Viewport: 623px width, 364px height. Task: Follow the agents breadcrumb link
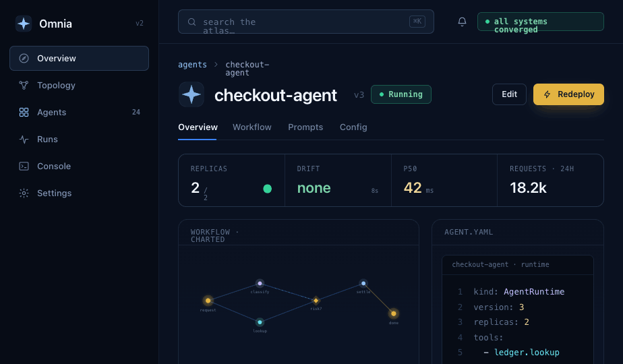tap(192, 65)
